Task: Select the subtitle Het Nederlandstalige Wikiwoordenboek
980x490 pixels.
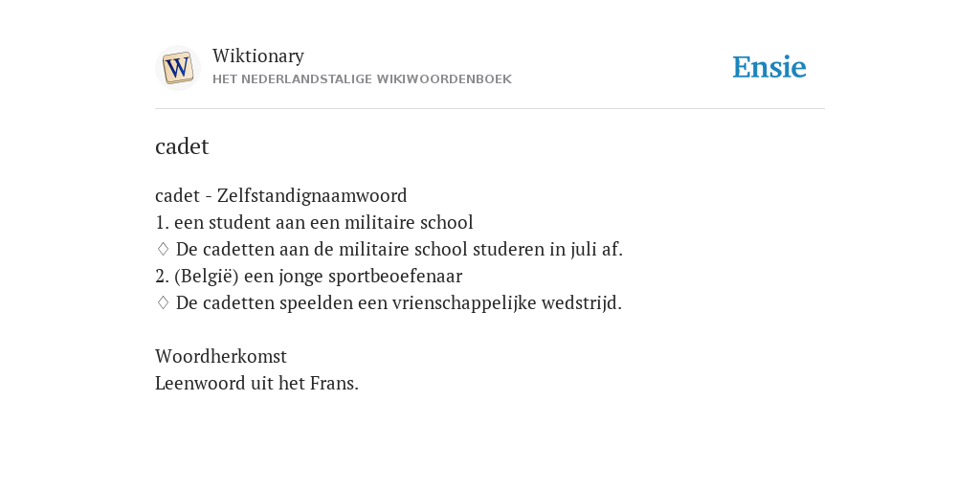Action: coord(362,79)
